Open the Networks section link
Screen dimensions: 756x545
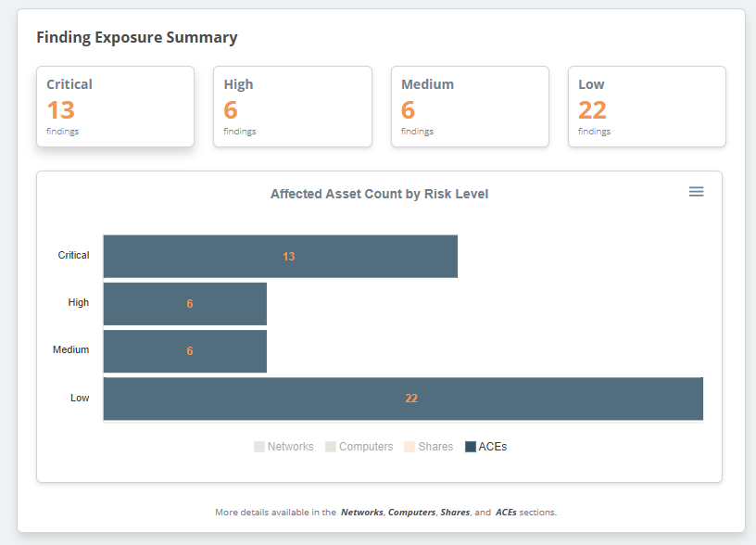point(361,512)
